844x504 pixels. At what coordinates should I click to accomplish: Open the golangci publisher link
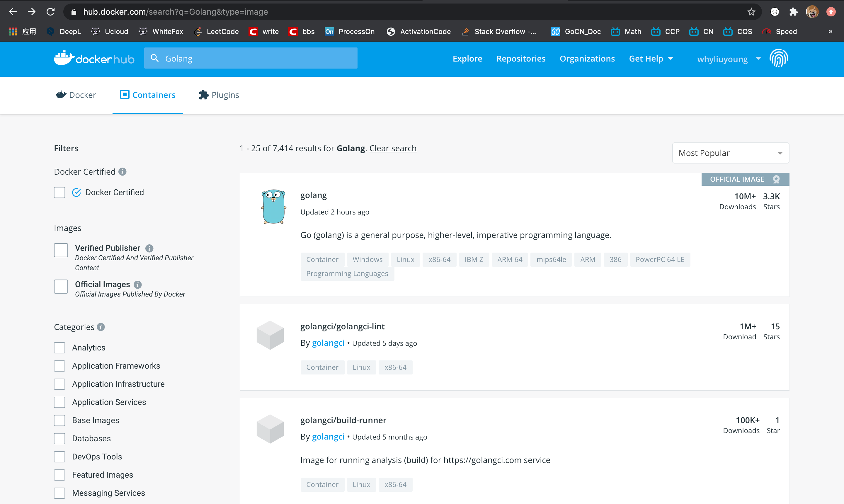click(328, 343)
